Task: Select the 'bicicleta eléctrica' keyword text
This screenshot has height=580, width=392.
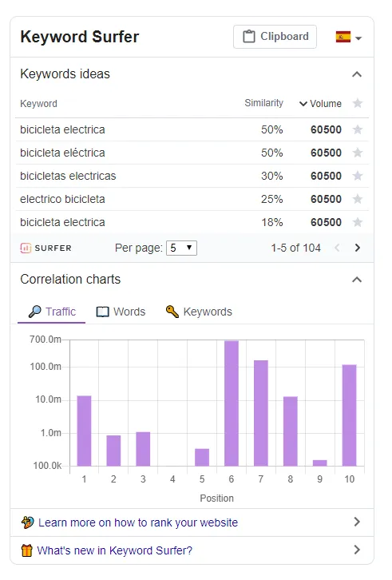Action: [x=62, y=153]
